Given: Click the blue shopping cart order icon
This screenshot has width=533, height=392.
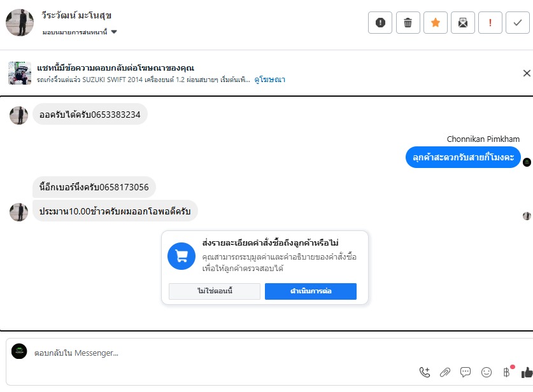Looking at the screenshot, I should coord(181,256).
